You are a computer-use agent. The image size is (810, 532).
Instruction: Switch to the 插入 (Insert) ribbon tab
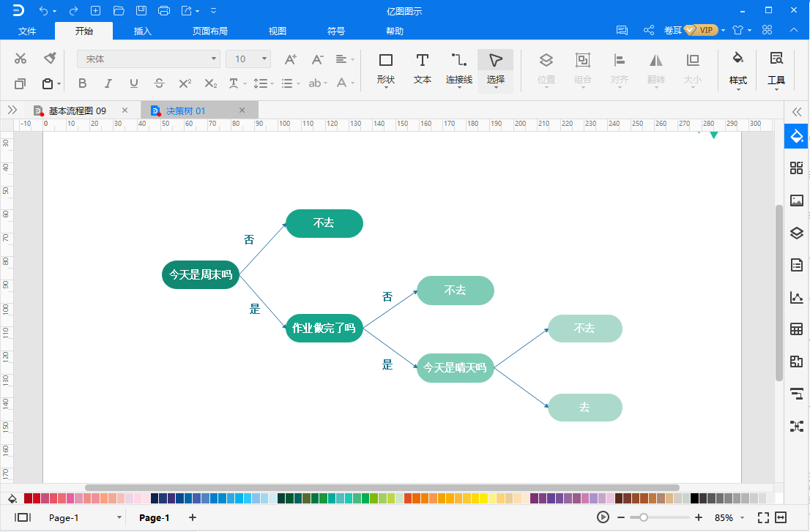[x=143, y=31]
